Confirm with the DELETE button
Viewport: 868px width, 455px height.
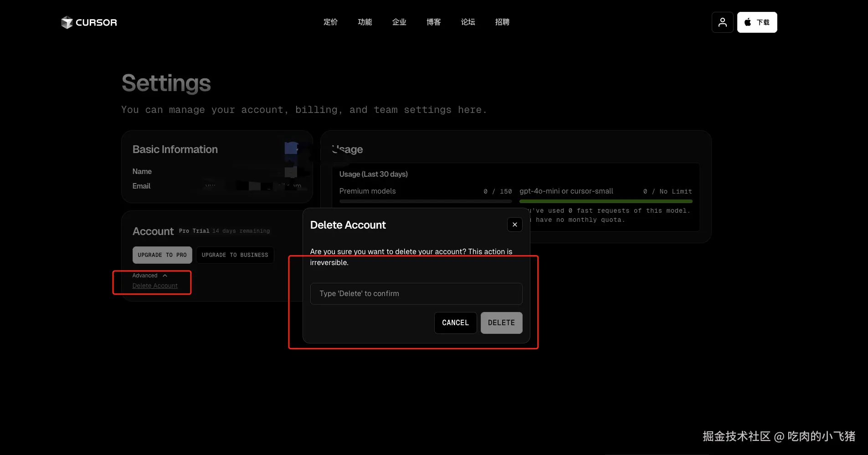coord(502,323)
